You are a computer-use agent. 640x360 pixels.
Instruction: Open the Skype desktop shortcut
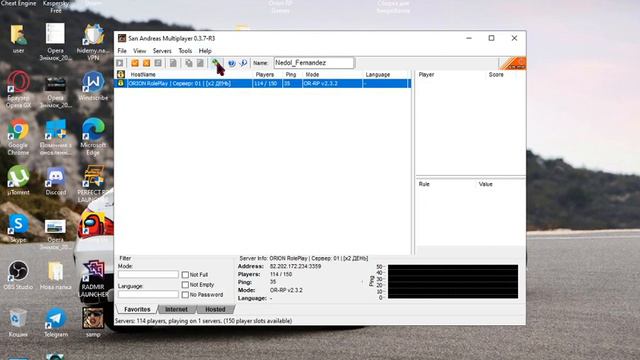(18, 229)
